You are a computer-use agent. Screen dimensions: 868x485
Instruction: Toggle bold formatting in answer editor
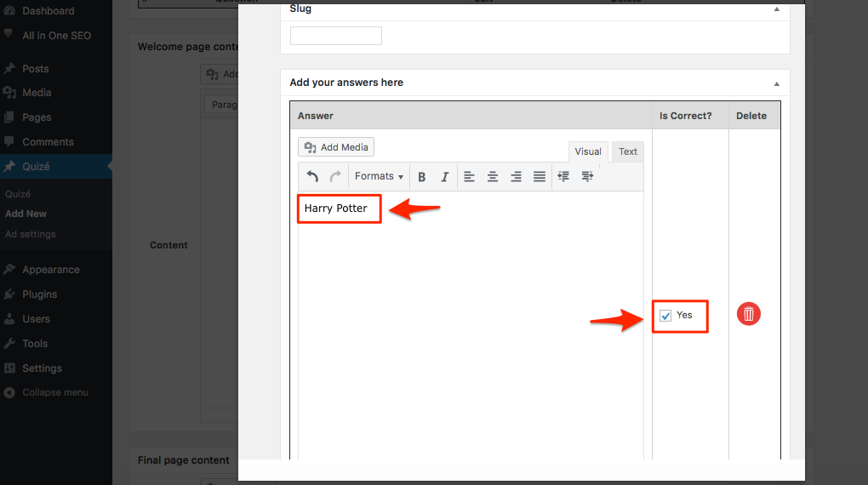click(x=422, y=177)
